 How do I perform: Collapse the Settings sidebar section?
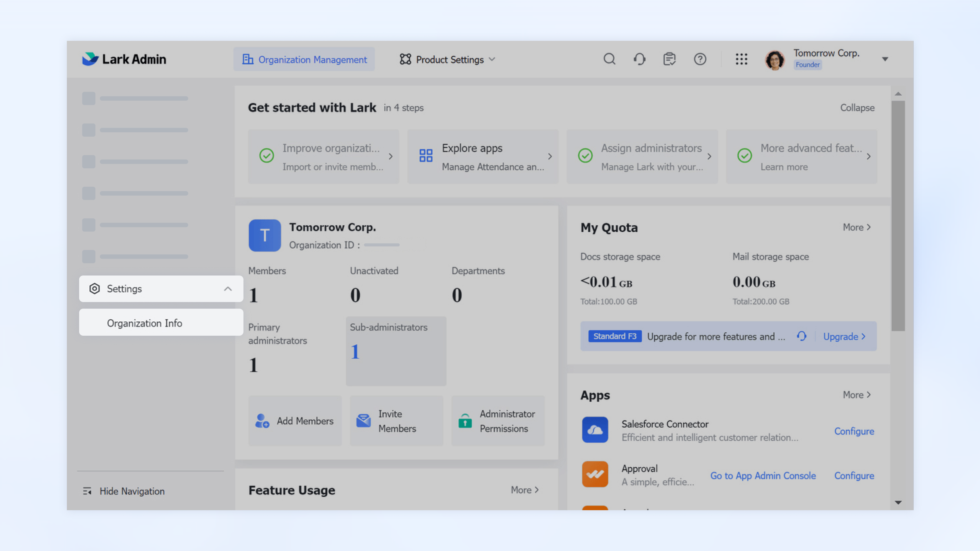click(228, 289)
